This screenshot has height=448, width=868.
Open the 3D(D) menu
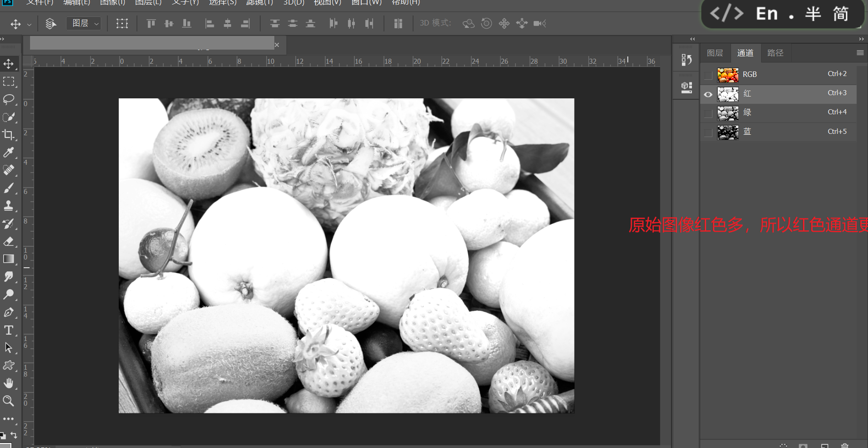[294, 3]
